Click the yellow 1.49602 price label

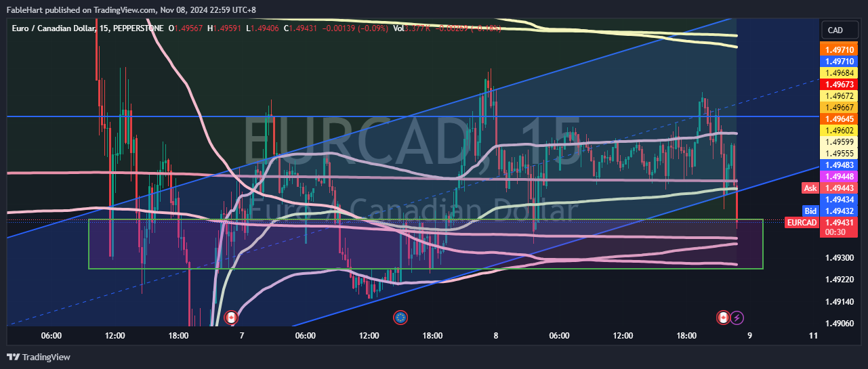click(840, 130)
